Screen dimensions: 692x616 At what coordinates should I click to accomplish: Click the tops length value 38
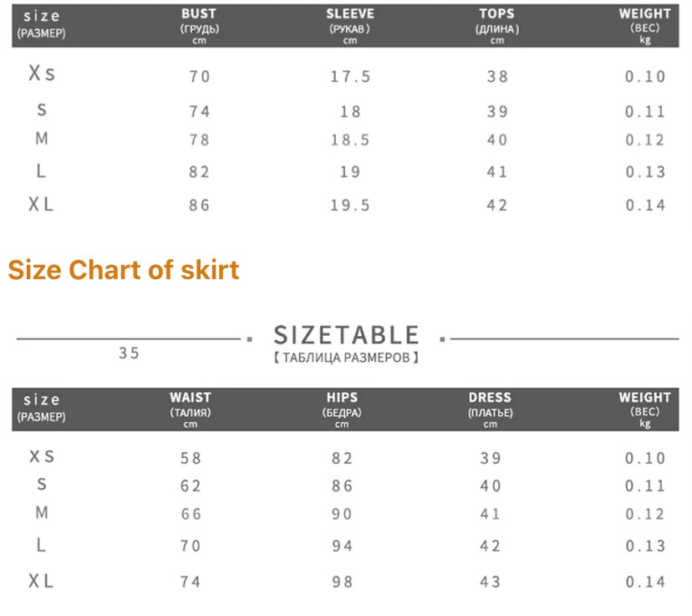pos(497,77)
